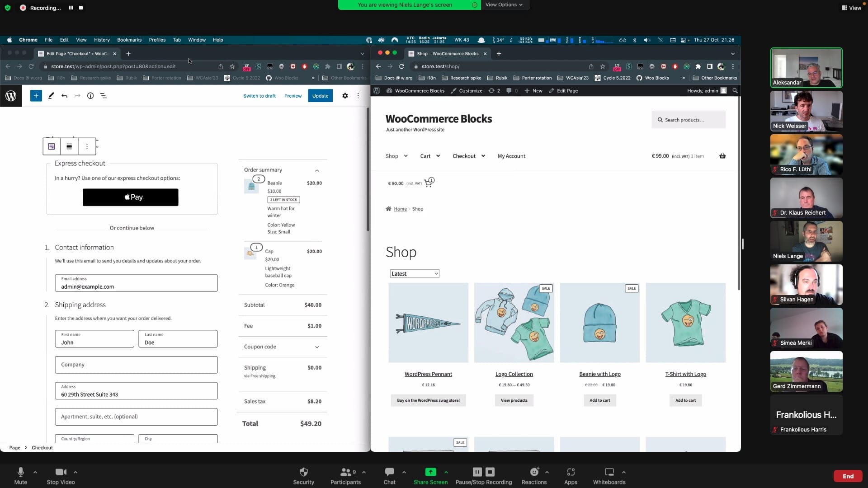Open My Account navigation item

point(511,156)
